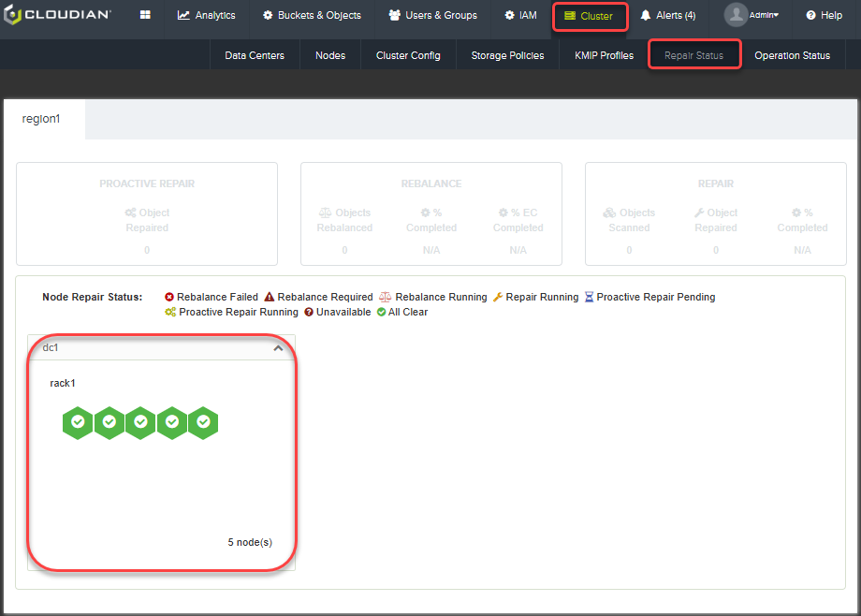This screenshot has width=861, height=616.
Task: Open the Cluster Config page
Action: click(x=408, y=55)
